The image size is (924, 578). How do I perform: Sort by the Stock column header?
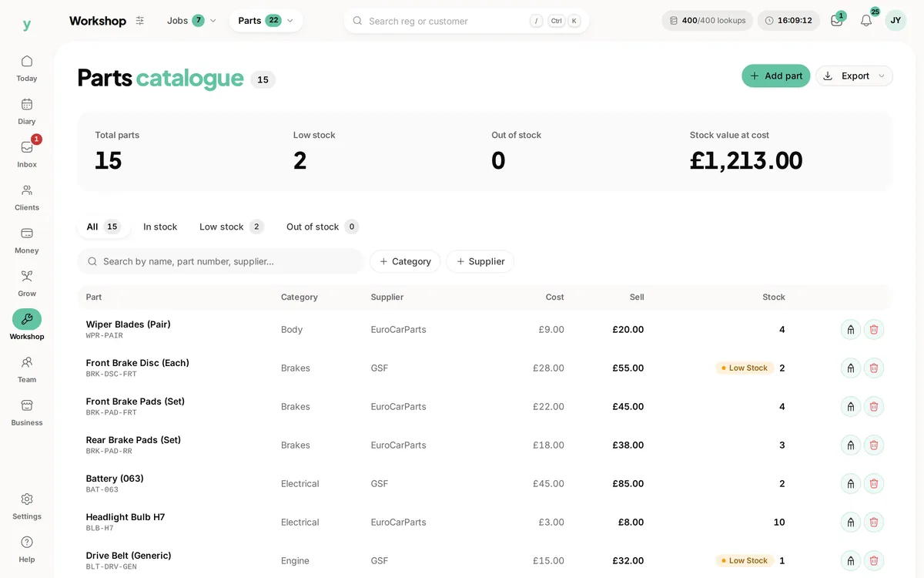click(x=774, y=297)
